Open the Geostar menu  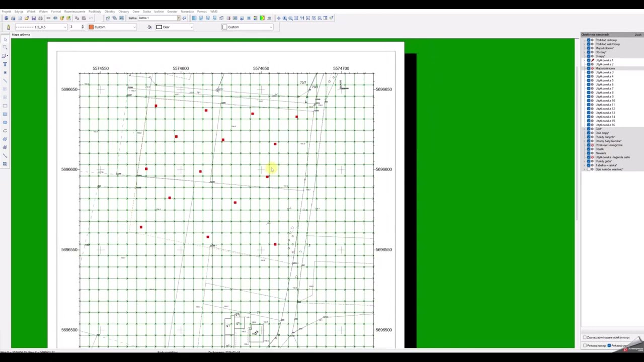(173, 12)
